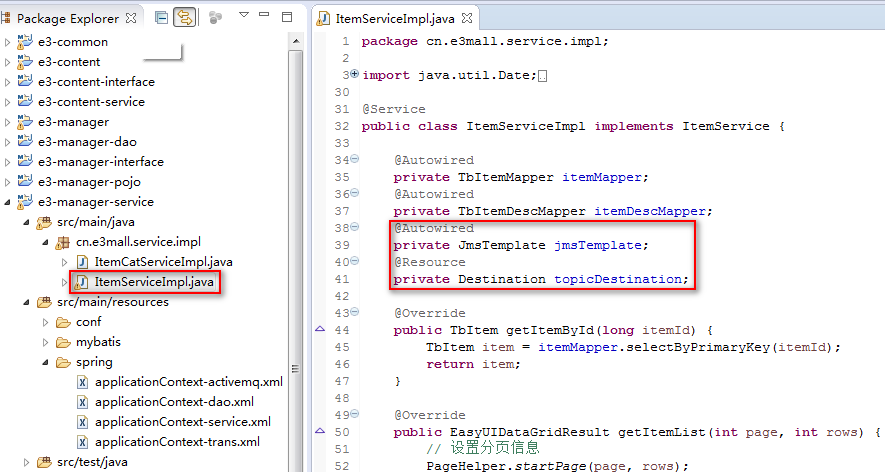Click spring folder icon
The height and width of the screenshot is (472, 885).
pos(63,362)
